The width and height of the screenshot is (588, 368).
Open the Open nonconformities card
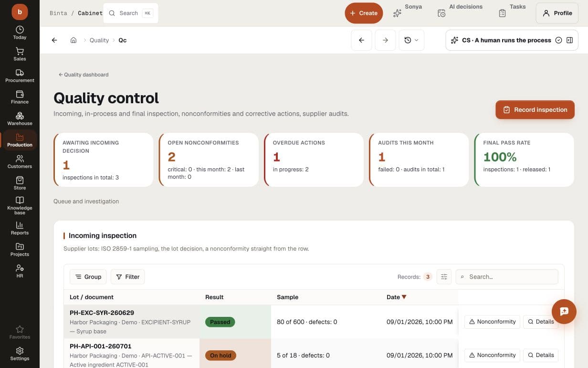coord(209,160)
